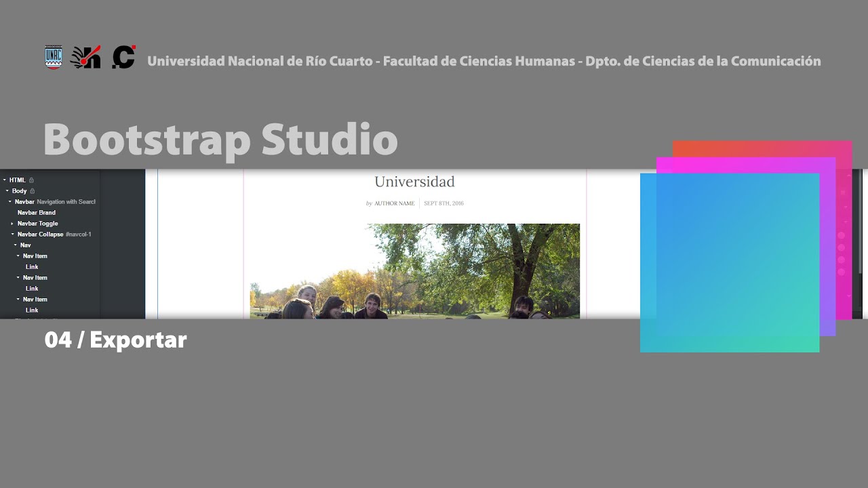Collapse the Navbar Collapse node arrow
This screenshot has height=488, width=868.
coord(12,235)
